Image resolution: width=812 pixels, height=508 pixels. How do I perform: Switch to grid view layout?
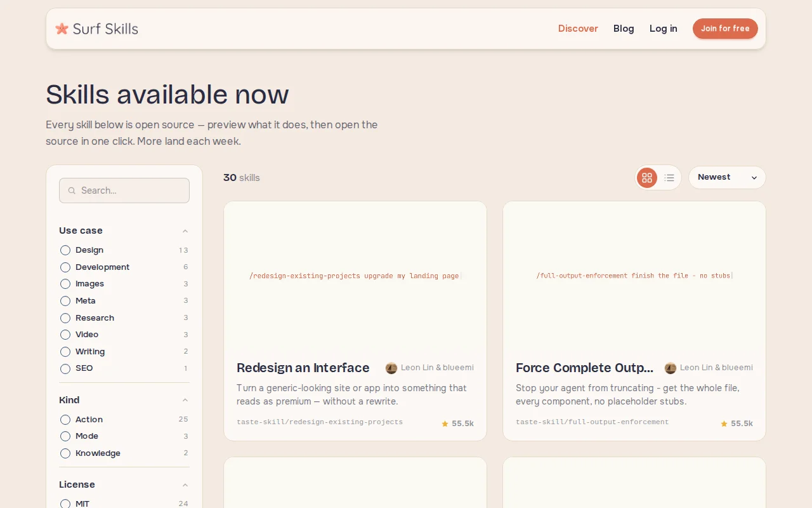647,178
